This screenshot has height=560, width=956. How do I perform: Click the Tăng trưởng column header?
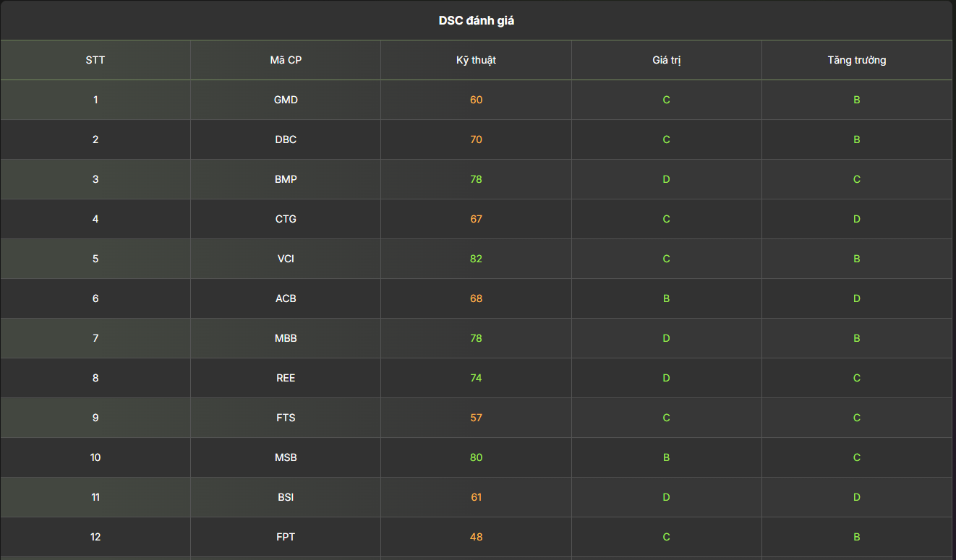click(x=857, y=60)
